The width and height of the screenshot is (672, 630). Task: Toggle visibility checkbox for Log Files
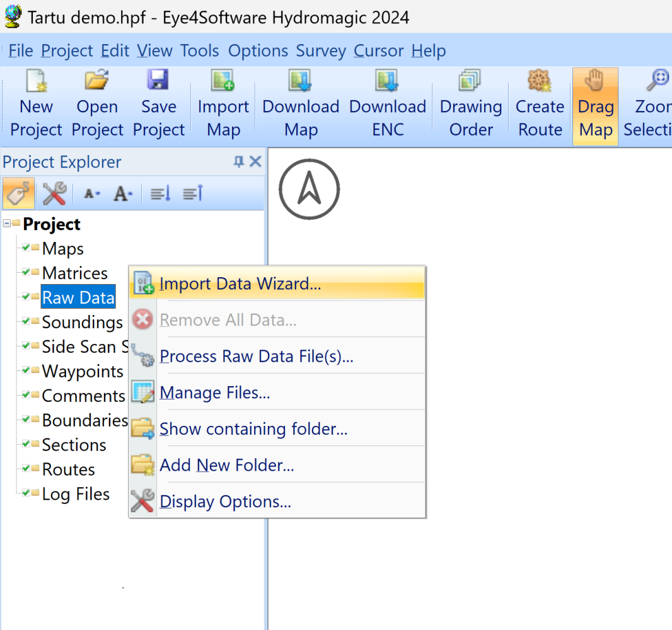(26, 493)
